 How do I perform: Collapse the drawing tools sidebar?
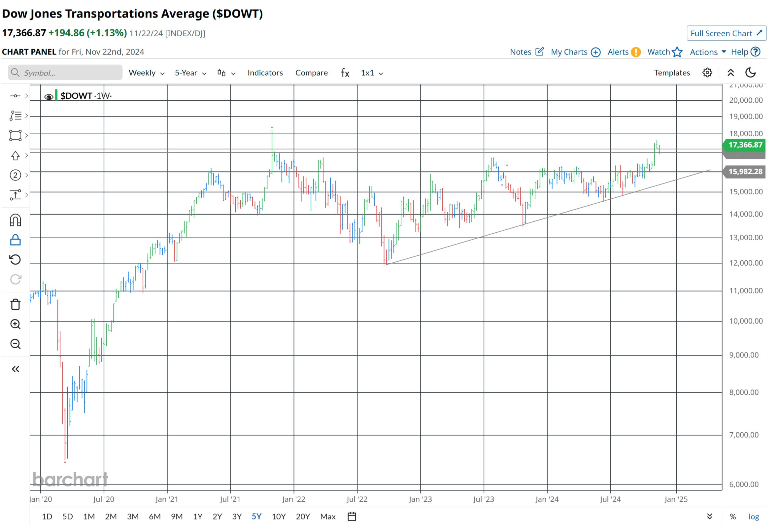pyautogui.click(x=16, y=369)
